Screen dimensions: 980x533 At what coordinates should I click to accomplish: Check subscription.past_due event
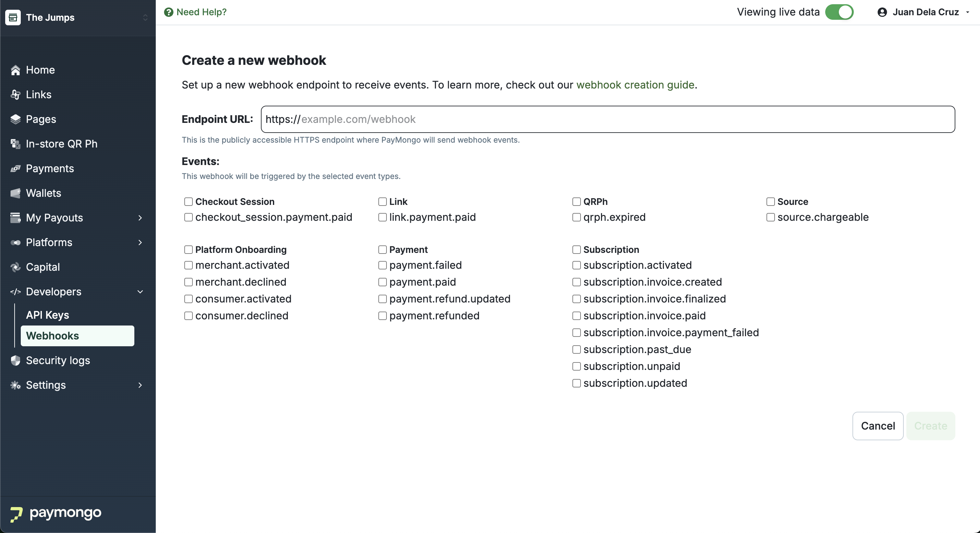(x=576, y=350)
